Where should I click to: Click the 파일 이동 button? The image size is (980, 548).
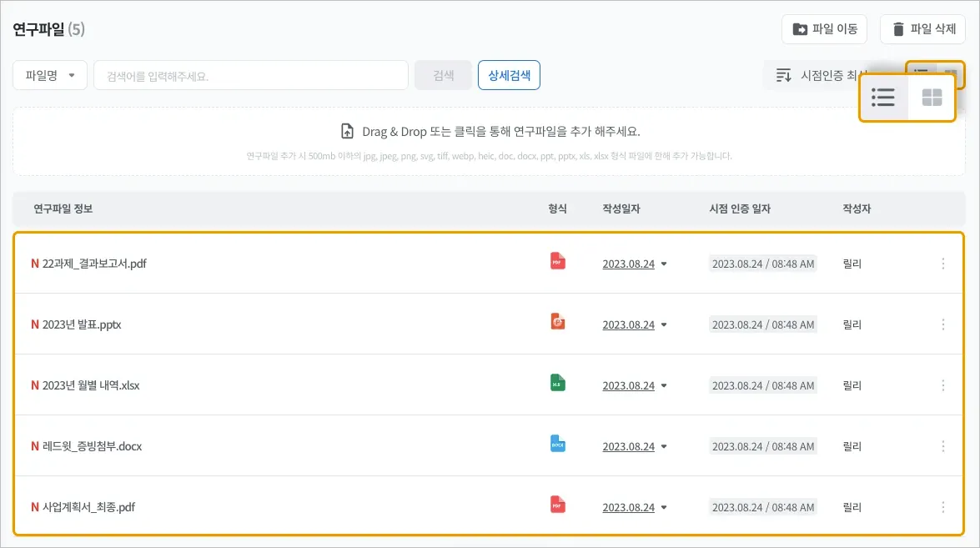coord(824,29)
